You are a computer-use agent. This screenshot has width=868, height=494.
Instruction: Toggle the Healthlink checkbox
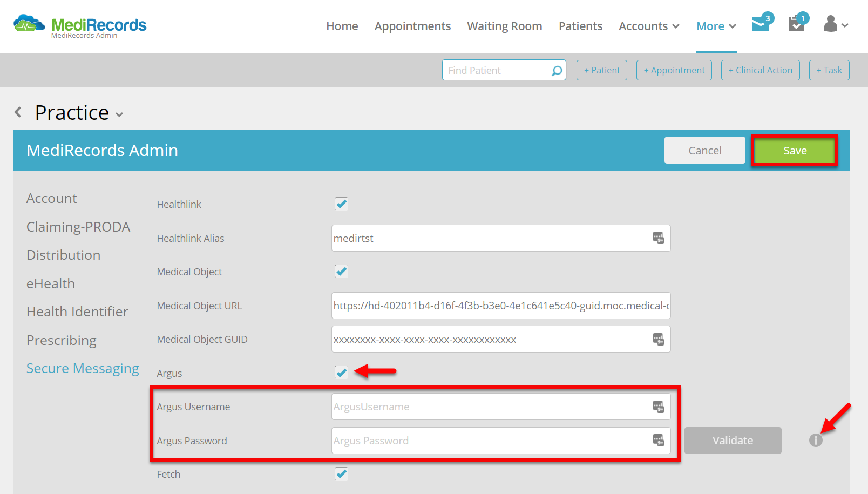tap(341, 204)
